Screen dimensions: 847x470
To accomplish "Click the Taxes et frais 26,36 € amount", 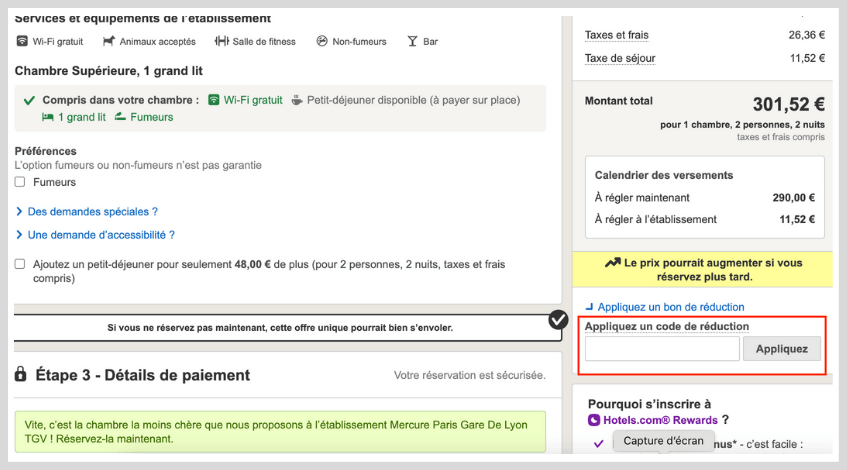I will tap(806, 35).
